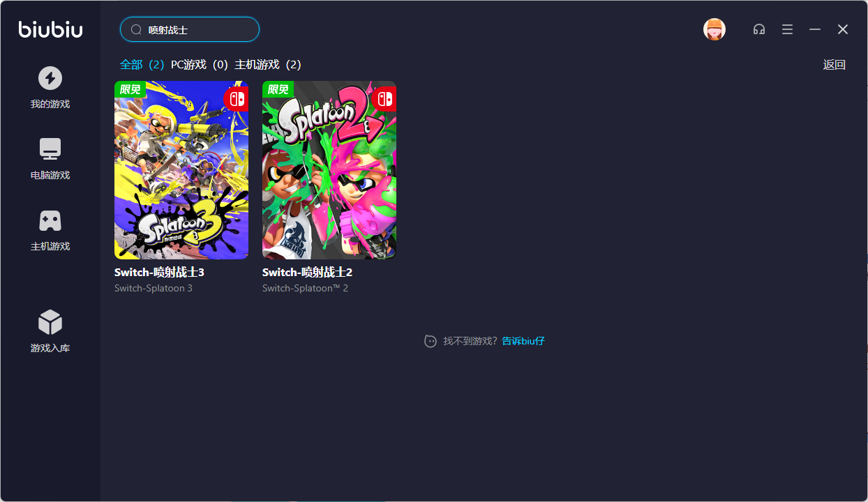Minimize the biubiu window

815,29
